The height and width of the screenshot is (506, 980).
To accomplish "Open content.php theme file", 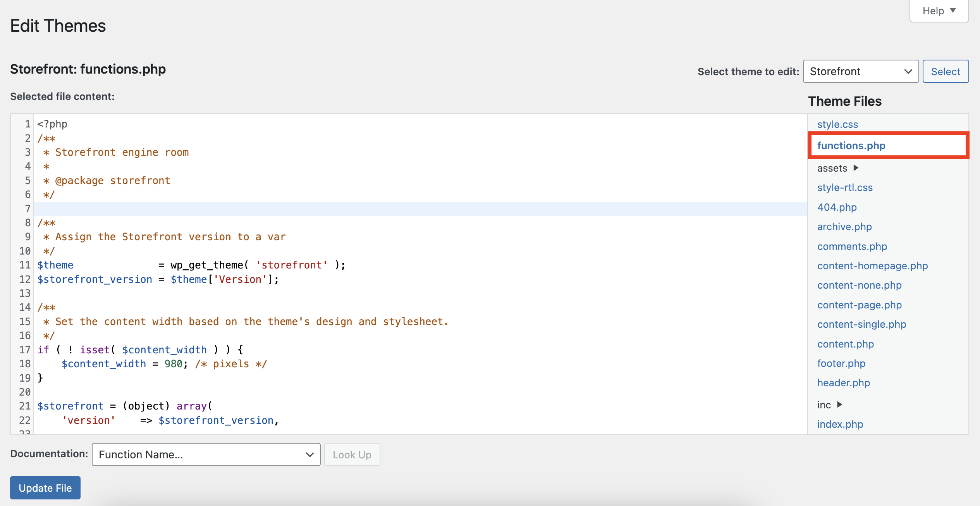I will tap(845, 344).
